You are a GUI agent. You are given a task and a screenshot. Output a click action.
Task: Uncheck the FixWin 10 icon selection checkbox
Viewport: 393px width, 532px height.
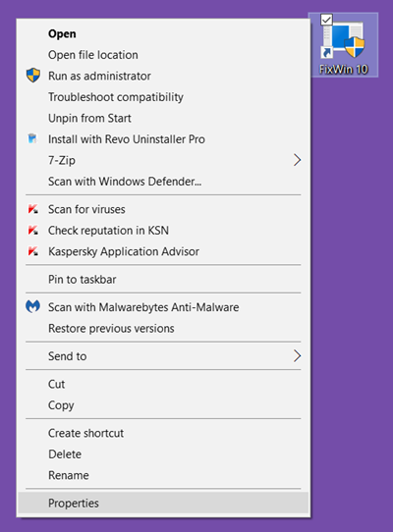point(326,20)
